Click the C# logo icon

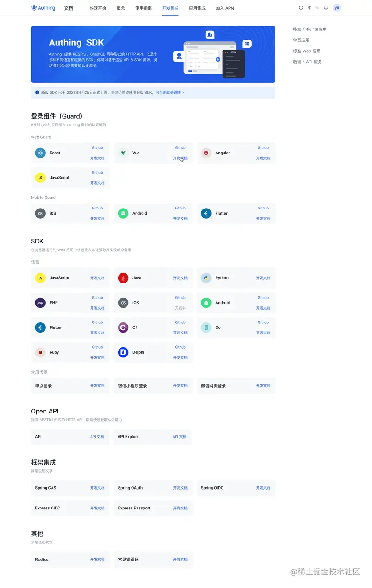[x=123, y=328]
